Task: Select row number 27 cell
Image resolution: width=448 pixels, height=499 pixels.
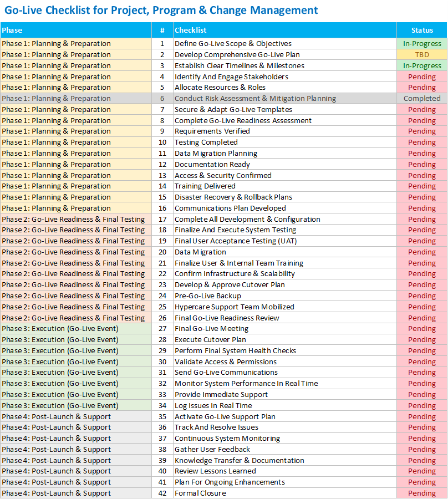Action: coord(162,329)
